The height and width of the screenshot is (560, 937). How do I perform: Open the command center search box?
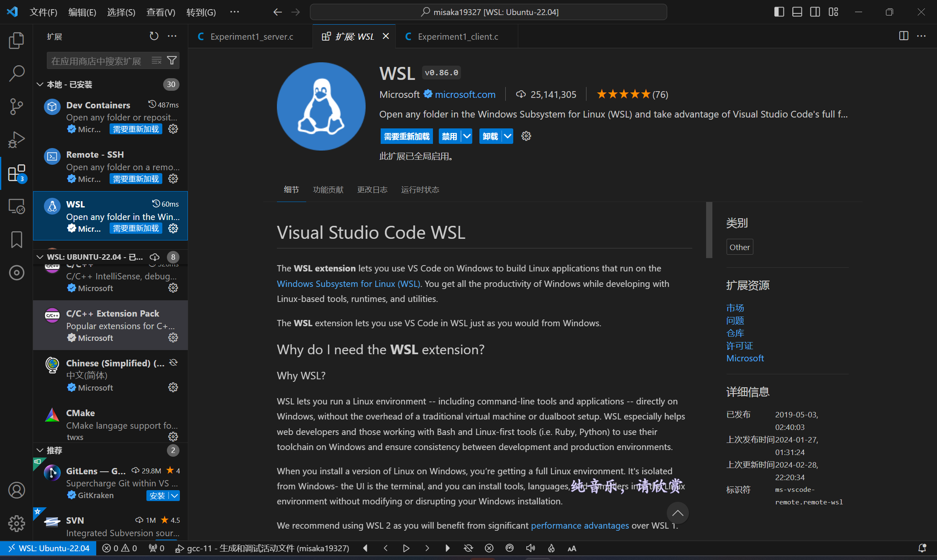tap(488, 12)
